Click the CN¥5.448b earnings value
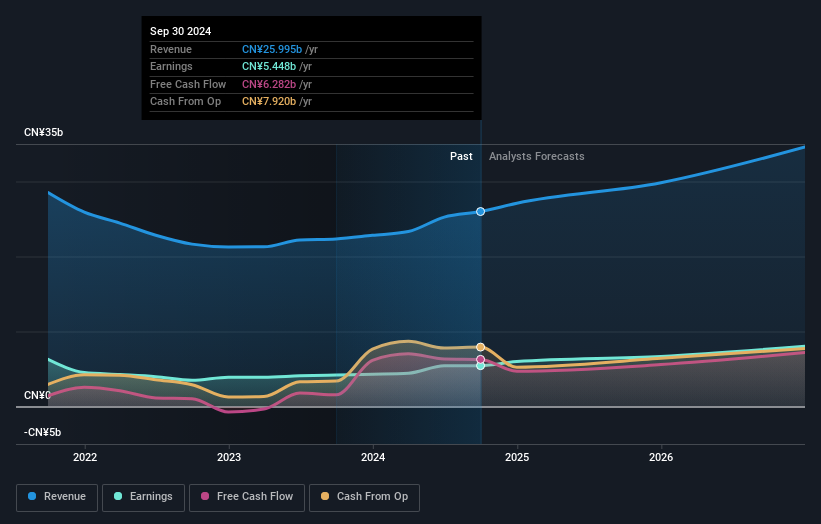Viewport: 821px width, 524px height. pos(269,66)
